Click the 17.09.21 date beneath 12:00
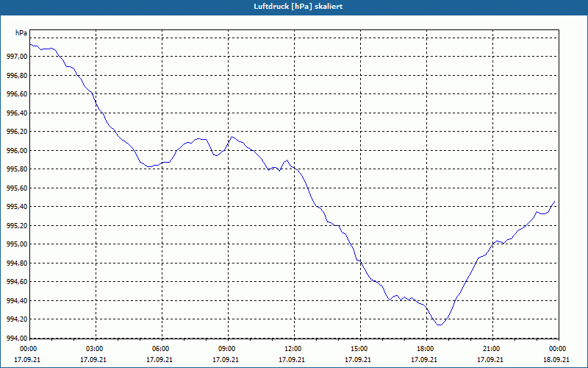 pyautogui.click(x=292, y=359)
